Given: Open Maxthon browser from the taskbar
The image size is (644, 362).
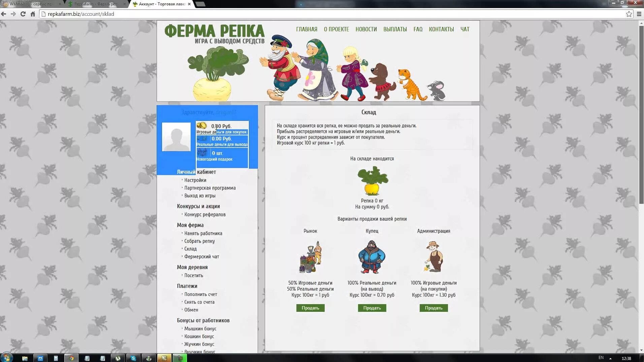Looking at the screenshot, I should coord(40,358).
